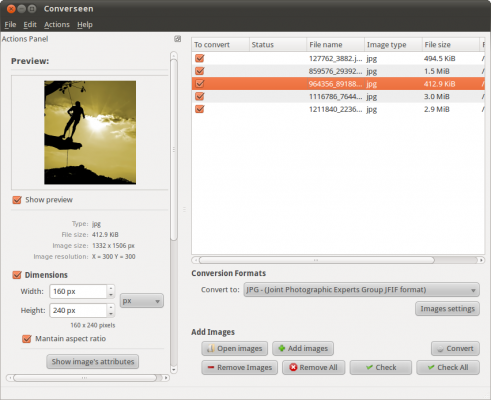Click the green checkmark Check icon
Screen dimensions: 491x400
click(x=369, y=367)
